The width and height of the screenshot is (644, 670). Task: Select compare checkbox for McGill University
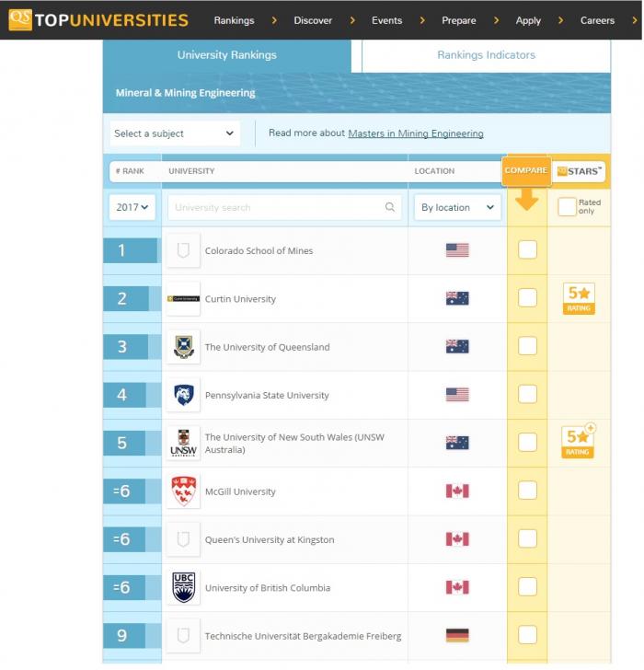[x=527, y=491]
